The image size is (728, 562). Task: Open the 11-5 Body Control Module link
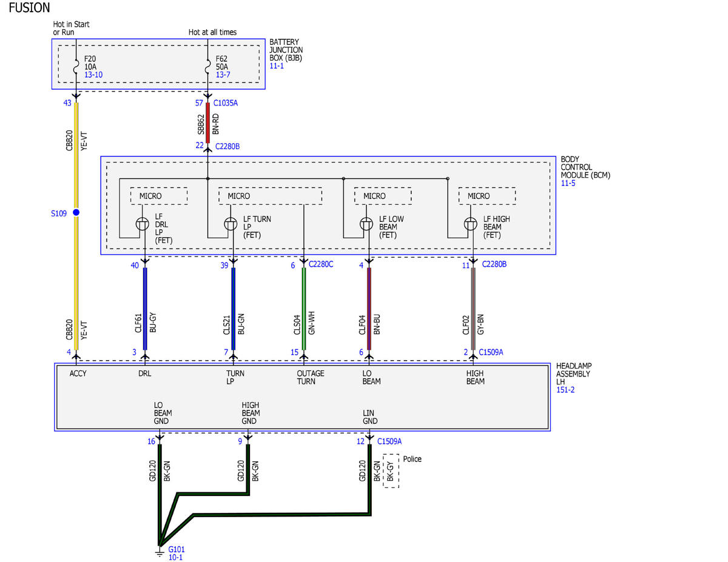(567, 182)
